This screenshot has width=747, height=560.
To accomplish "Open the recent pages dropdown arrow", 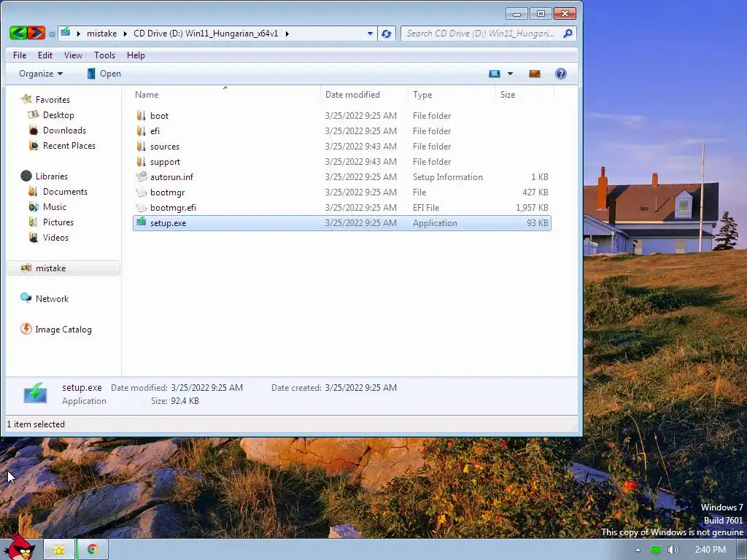I will (x=52, y=34).
